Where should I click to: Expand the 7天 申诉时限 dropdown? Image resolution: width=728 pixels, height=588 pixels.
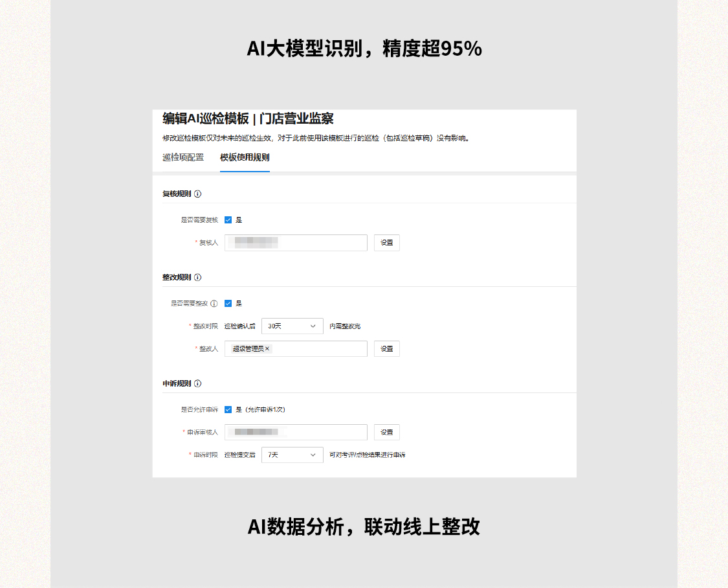292,455
